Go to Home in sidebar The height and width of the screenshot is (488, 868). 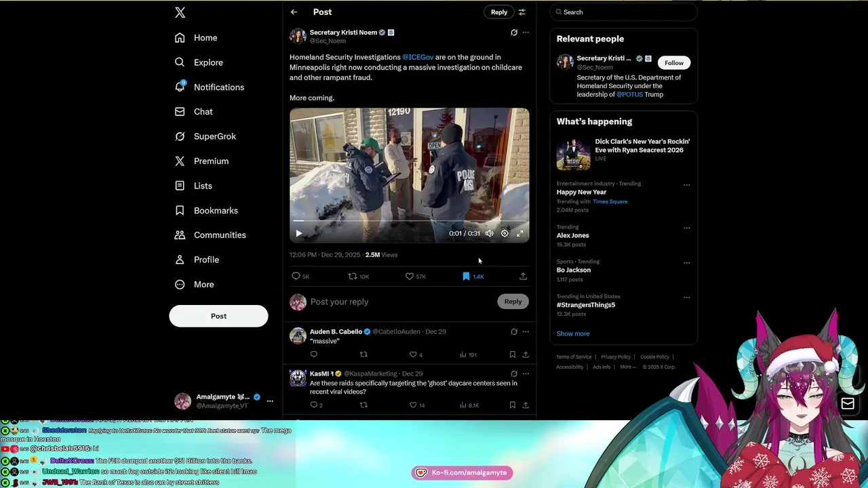point(196,38)
